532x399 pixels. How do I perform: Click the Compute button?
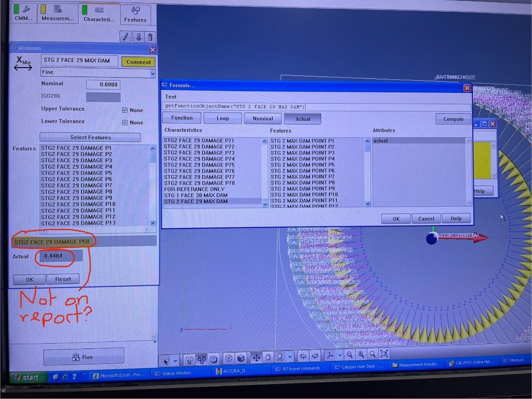(x=453, y=119)
